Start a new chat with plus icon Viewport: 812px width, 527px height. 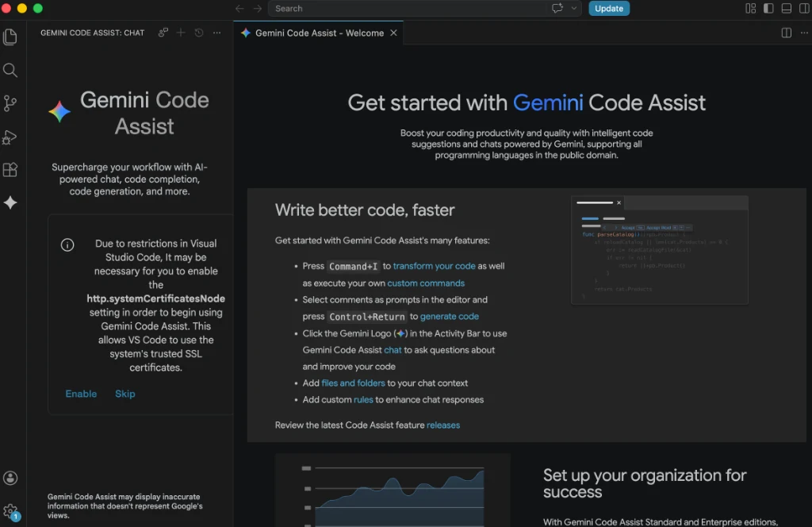tap(181, 33)
